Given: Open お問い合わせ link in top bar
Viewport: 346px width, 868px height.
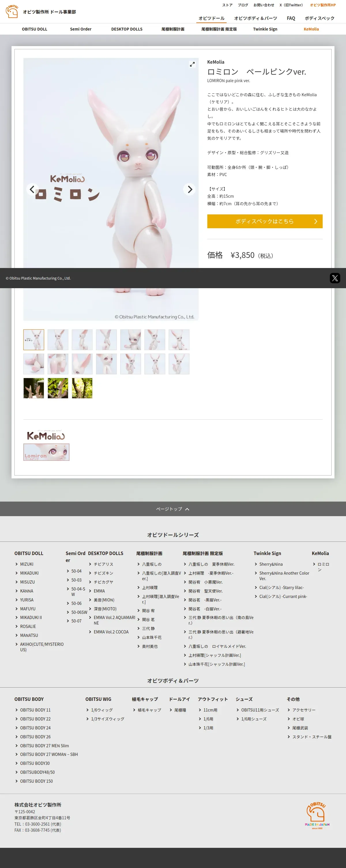Looking at the screenshot, I should coord(264,5).
